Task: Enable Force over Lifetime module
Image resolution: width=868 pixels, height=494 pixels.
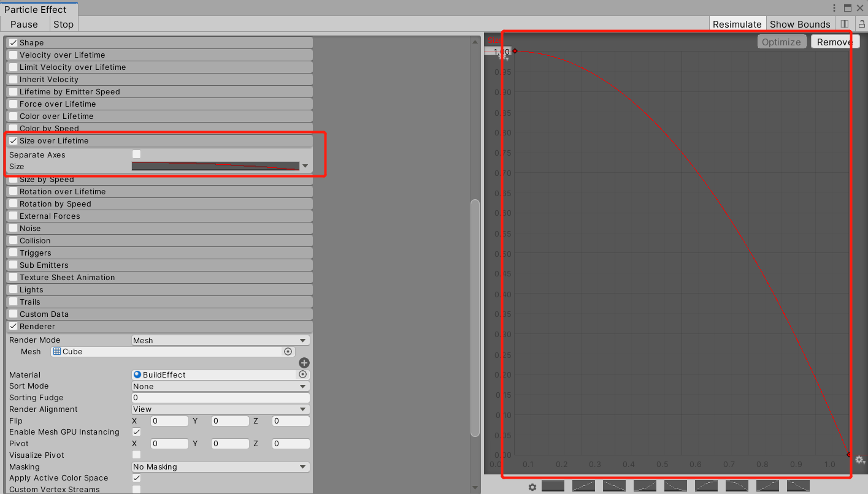Action: point(13,104)
